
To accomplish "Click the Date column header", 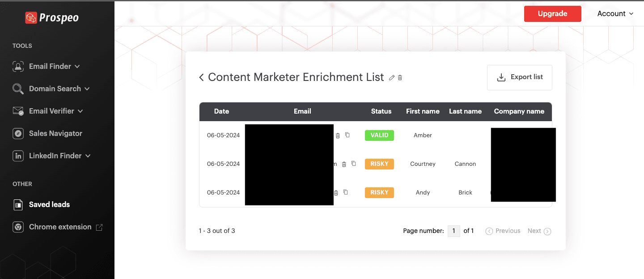I will [x=221, y=111].
